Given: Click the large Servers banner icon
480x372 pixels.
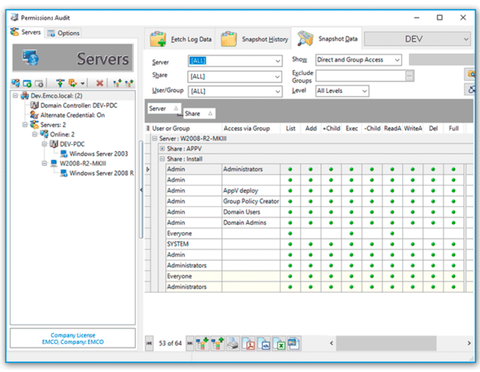Looking at the screenshot, I should 31,57.
